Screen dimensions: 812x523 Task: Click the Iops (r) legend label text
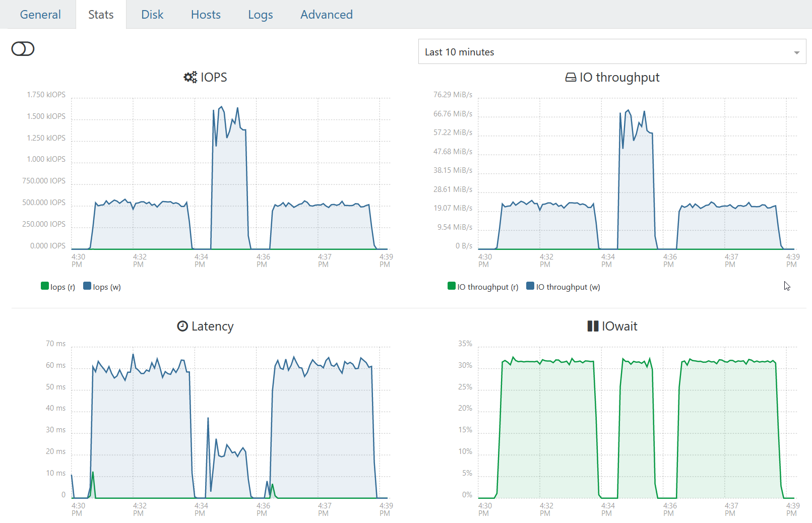click(63, 286)
